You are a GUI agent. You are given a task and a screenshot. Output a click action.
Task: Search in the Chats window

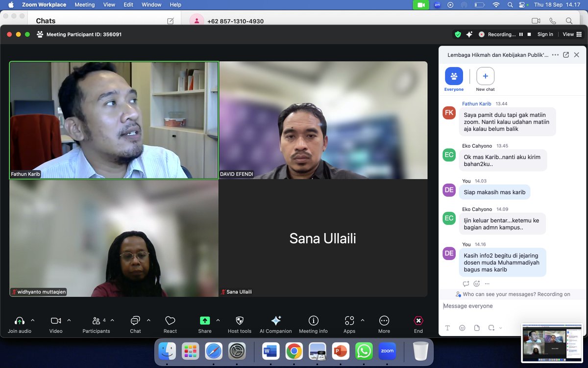tap(569, 21)
